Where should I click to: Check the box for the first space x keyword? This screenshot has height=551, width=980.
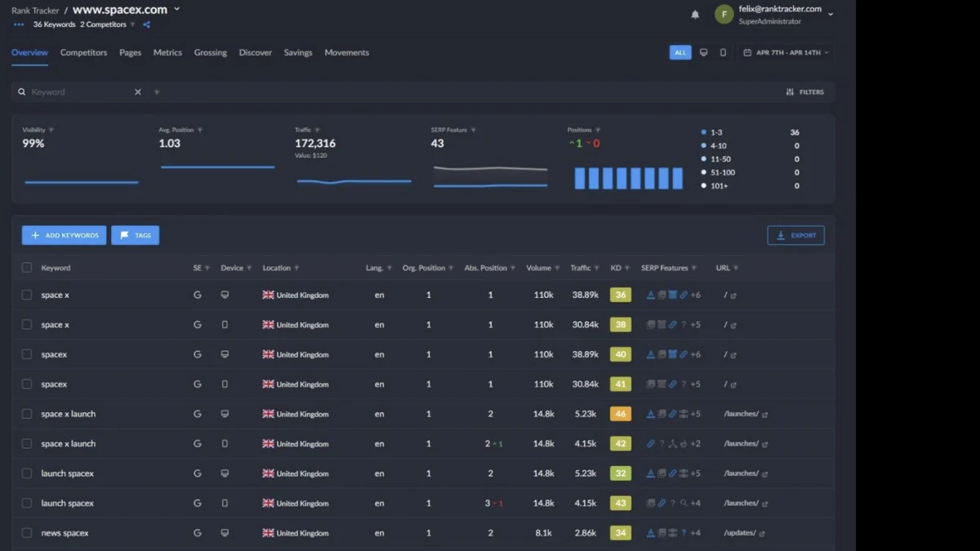point(27,295)
